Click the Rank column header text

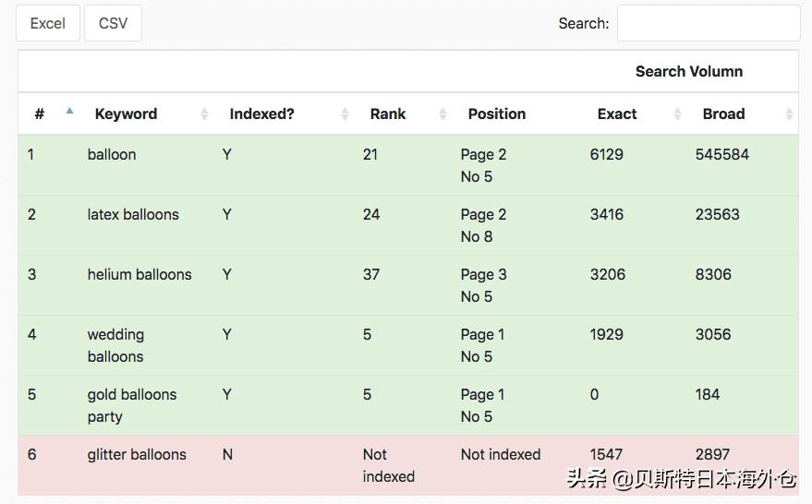click(388, 114)
